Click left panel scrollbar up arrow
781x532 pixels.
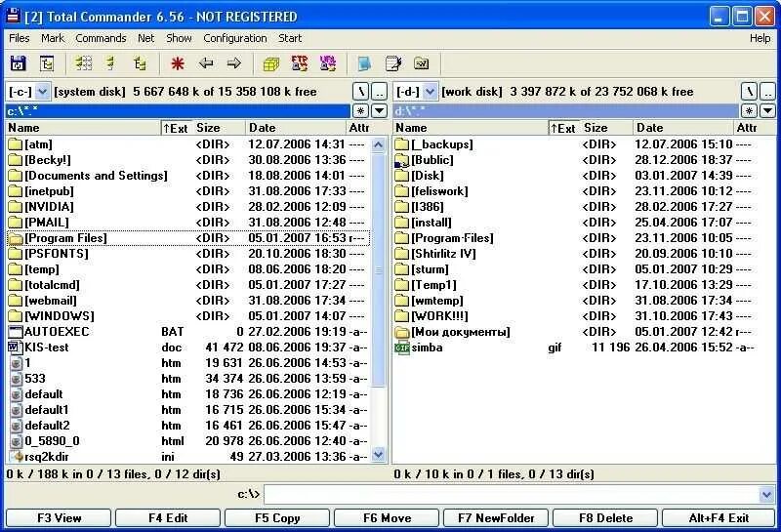point(379,144)
